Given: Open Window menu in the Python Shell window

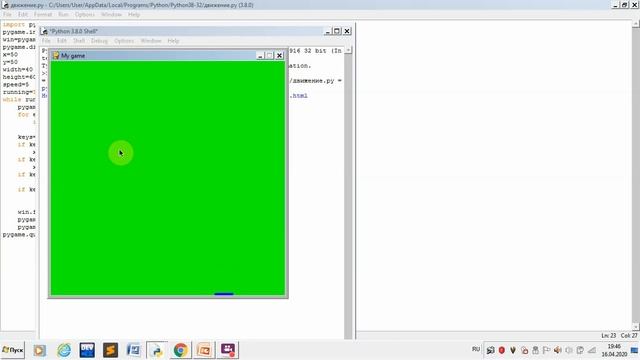Looking at the screenshot, I should coord(151,41).
